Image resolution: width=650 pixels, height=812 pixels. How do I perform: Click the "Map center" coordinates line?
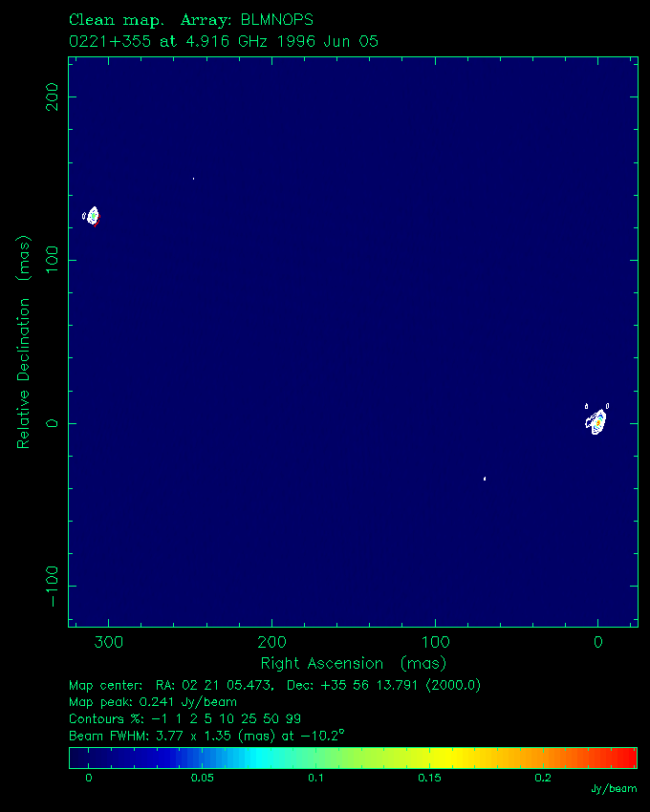274,685
